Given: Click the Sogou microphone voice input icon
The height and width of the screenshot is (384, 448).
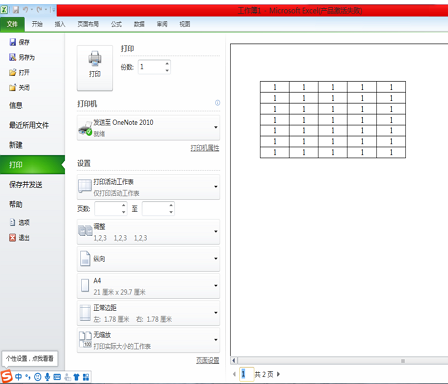Looking at the screenshot, I should [x=47, y=377].
